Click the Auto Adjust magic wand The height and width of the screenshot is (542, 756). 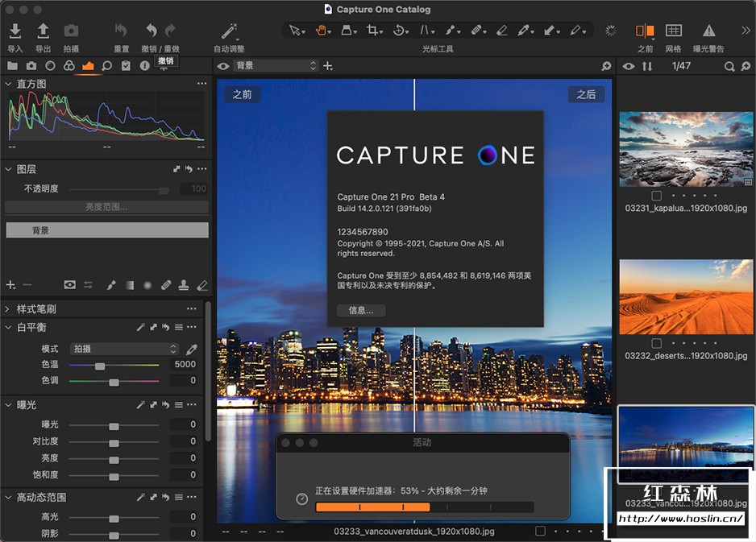[229, 31]
